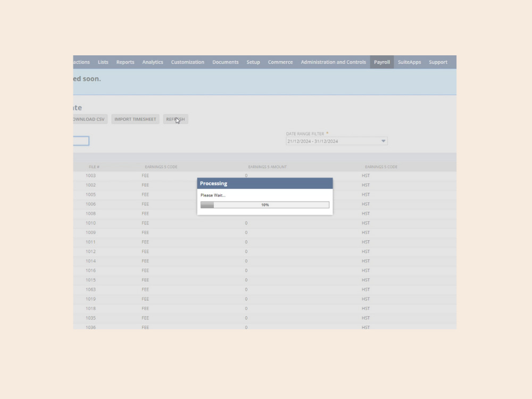This screenshot has width=532, height=399.
Task: Open the Commerce menu
Action: coord(280,62)
